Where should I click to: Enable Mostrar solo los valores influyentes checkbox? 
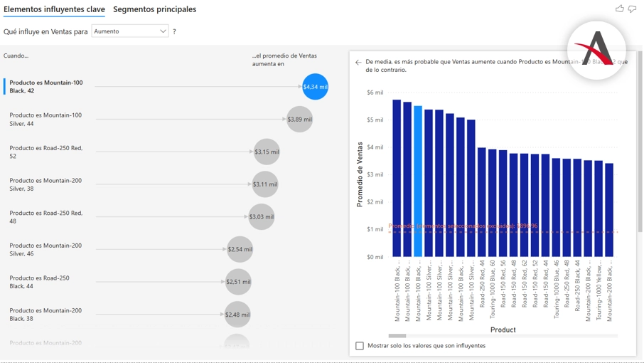point(360,346)
